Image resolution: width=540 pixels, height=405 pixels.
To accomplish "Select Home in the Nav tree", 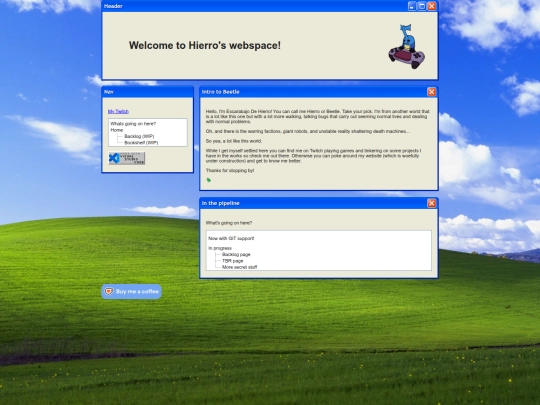I will pos(117,130).
